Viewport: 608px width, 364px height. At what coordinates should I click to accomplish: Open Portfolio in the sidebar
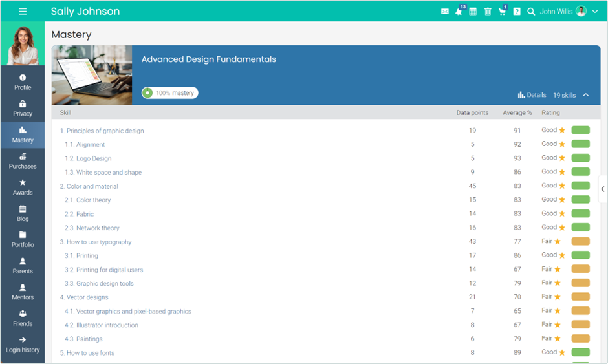pos(23,240)
